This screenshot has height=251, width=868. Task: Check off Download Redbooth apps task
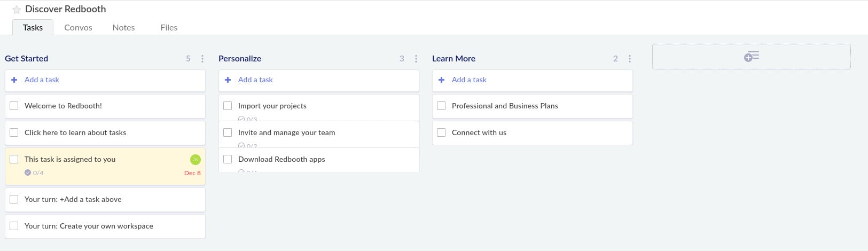228,159
